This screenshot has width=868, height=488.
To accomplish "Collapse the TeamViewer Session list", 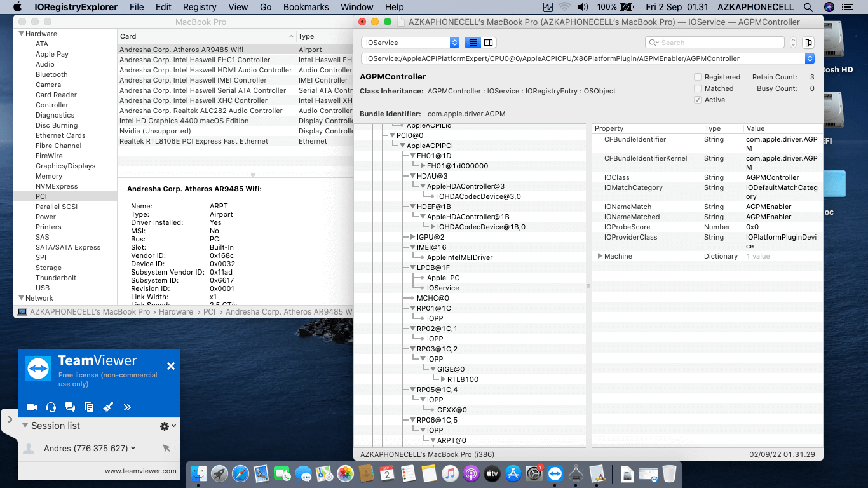I will [x=25, y=426].
